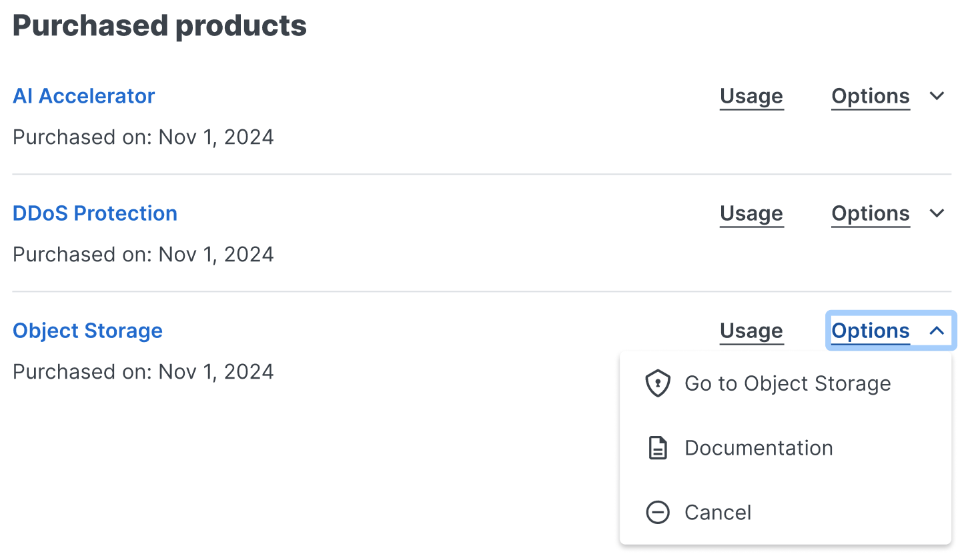
Task: Click the Options link for DDoS Protection
Action: [870, 213]
